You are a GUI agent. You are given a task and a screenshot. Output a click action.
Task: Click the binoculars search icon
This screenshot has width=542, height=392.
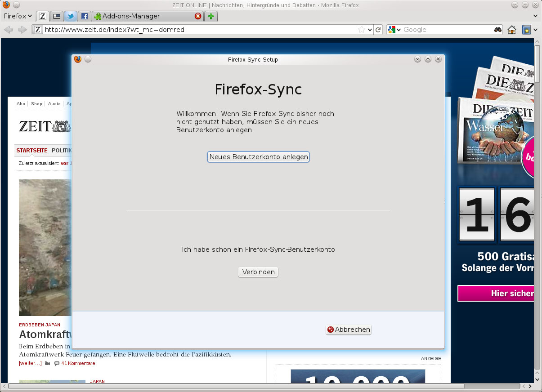coord(498,30)
